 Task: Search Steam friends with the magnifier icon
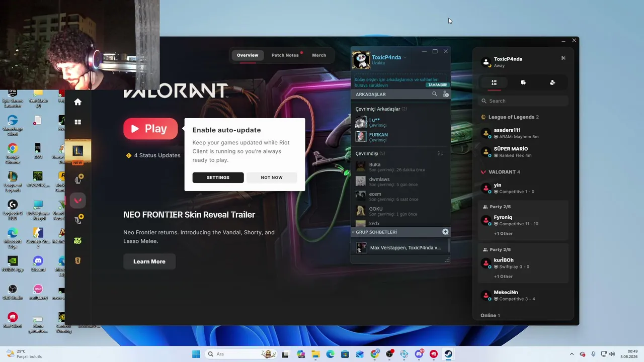[435, 94]
